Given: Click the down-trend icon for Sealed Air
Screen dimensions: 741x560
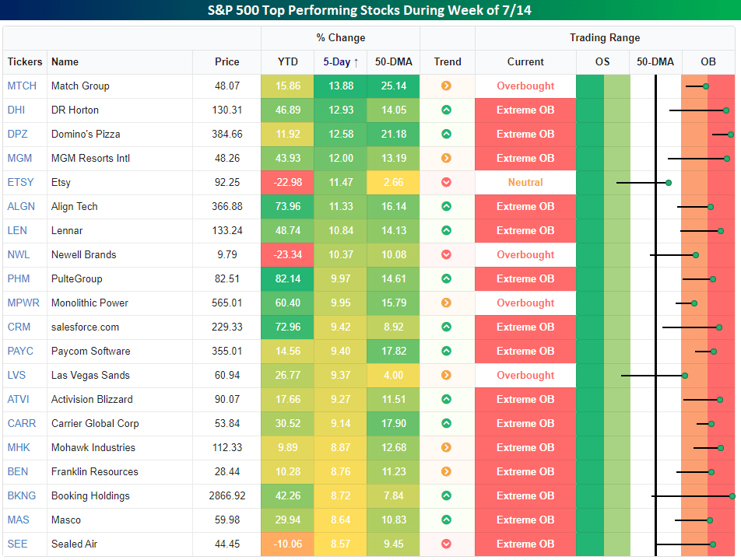Looking at the screenshot, I should point(446,544).
